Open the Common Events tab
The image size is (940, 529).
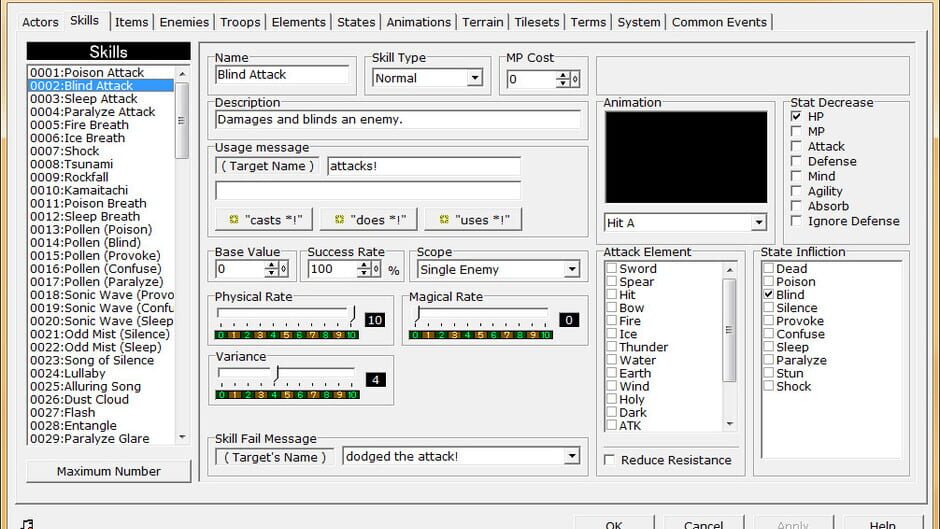pos(719,22)
